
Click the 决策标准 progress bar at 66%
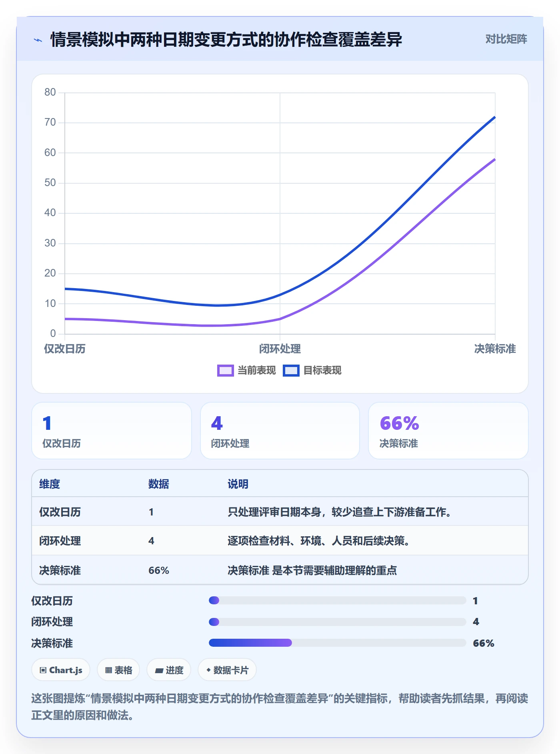click(x=338, y=643)
